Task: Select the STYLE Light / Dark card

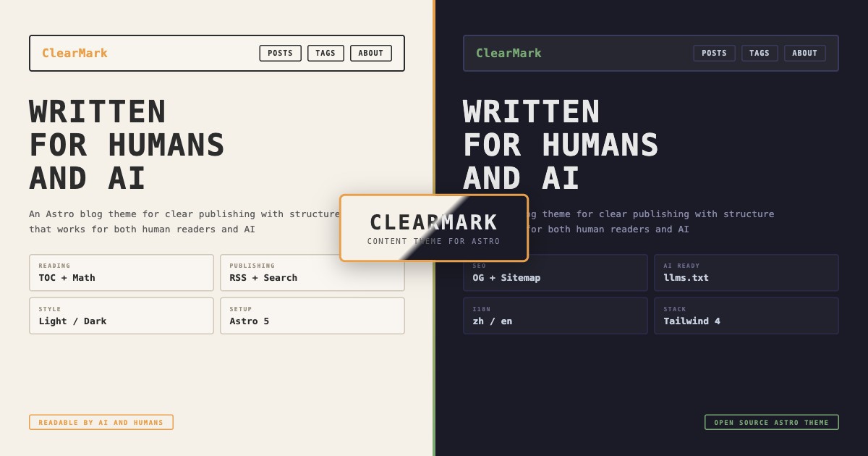Action: [x=122, y=316]
